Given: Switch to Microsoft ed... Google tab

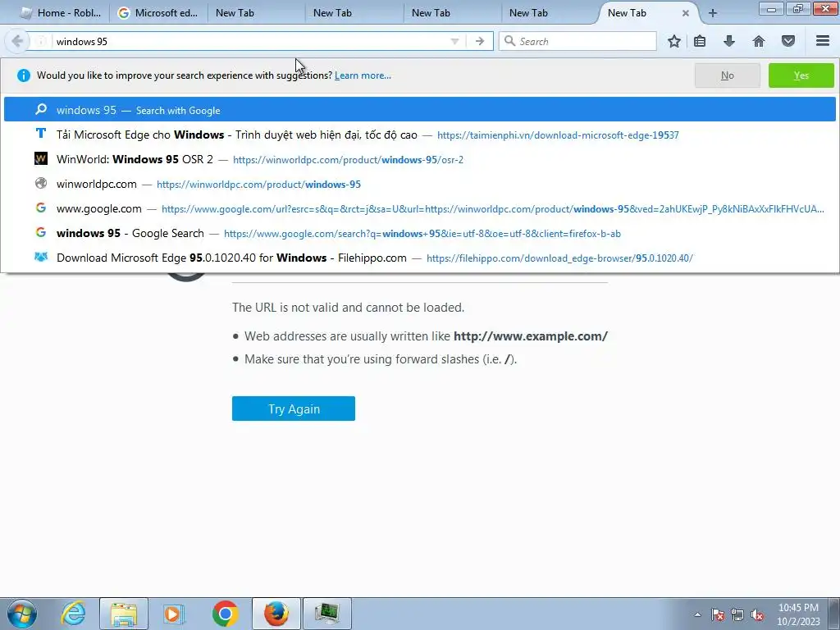Looking at the screenshot, I should tap(158, 13).
